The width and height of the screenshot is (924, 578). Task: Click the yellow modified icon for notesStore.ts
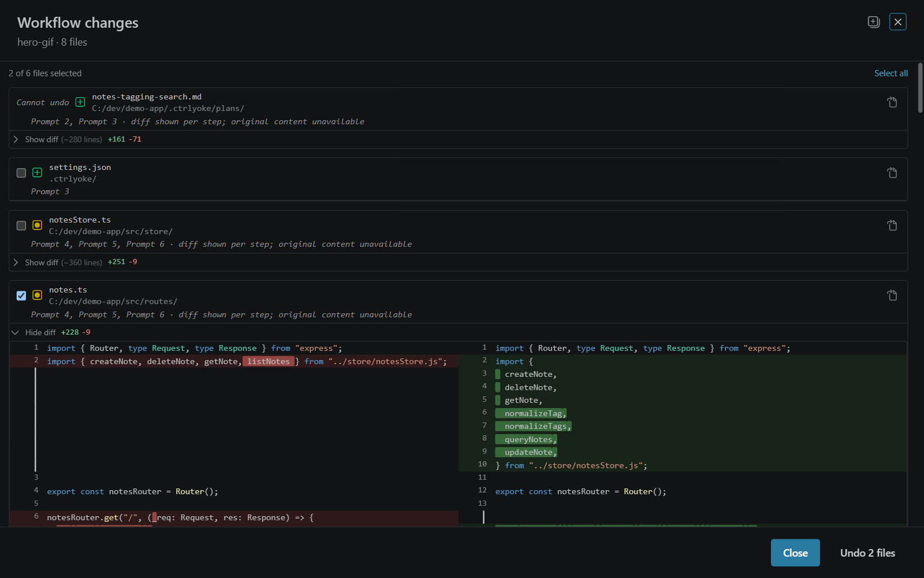point(38,225)
